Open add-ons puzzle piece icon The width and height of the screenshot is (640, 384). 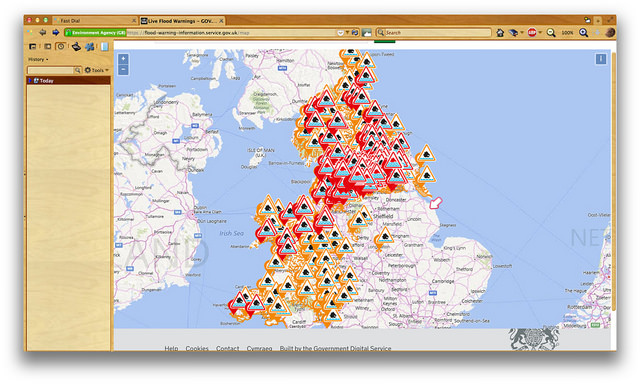(x=90, y=47)
